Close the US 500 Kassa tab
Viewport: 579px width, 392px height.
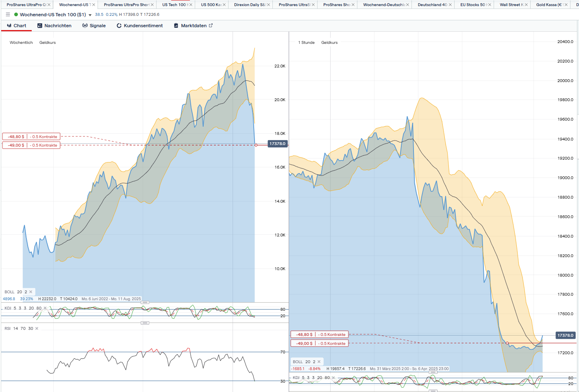point(224,5)
